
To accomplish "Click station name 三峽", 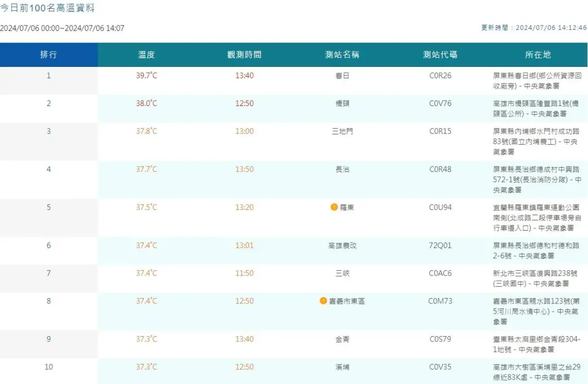I will tap(342, 274).
